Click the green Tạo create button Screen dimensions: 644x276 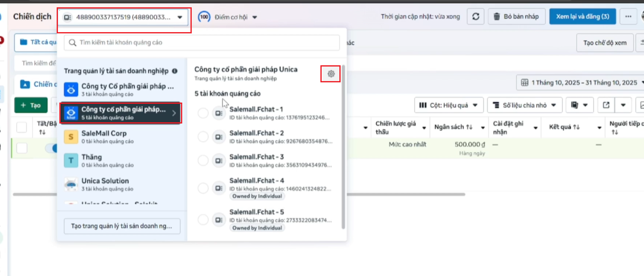[x=31, y=105]
